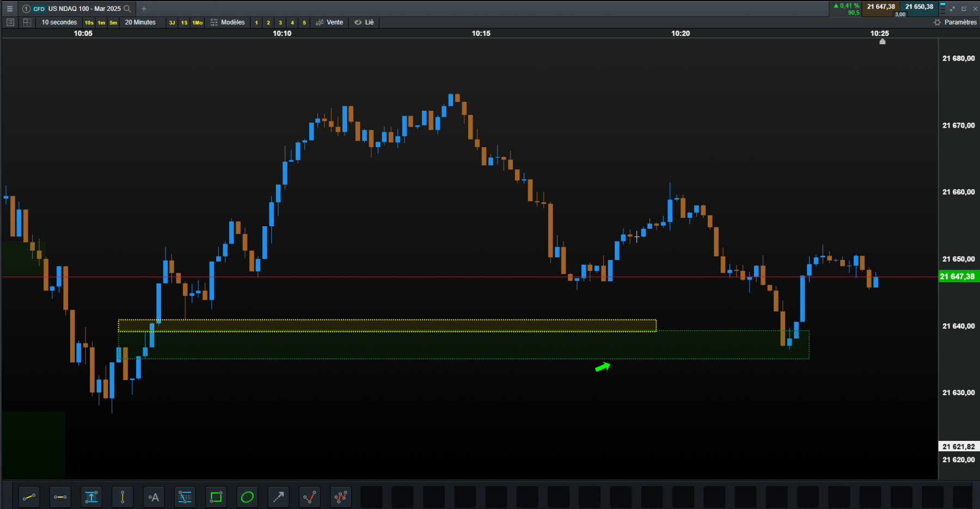Open the list view icon in toolbar

click(10, 22)
